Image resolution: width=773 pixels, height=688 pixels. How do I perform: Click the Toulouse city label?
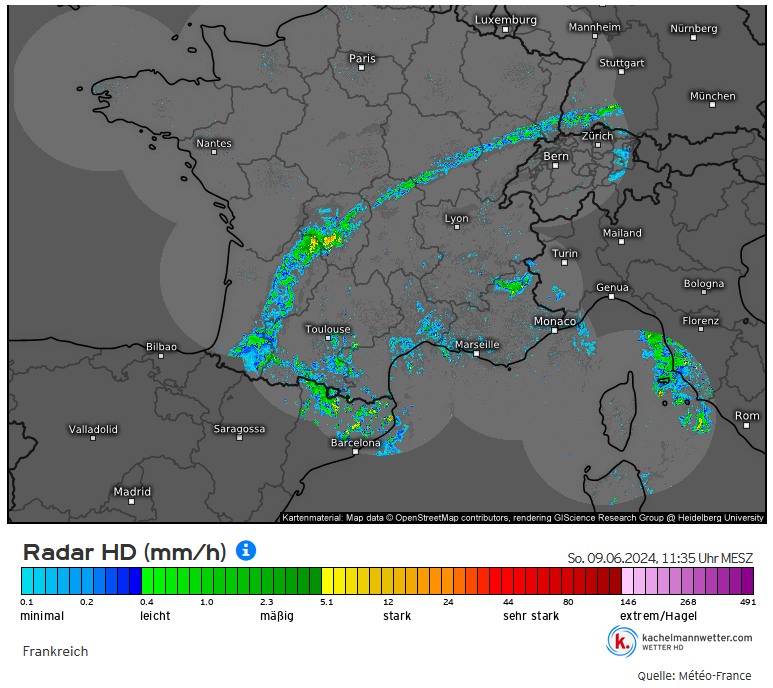(328, 329)
